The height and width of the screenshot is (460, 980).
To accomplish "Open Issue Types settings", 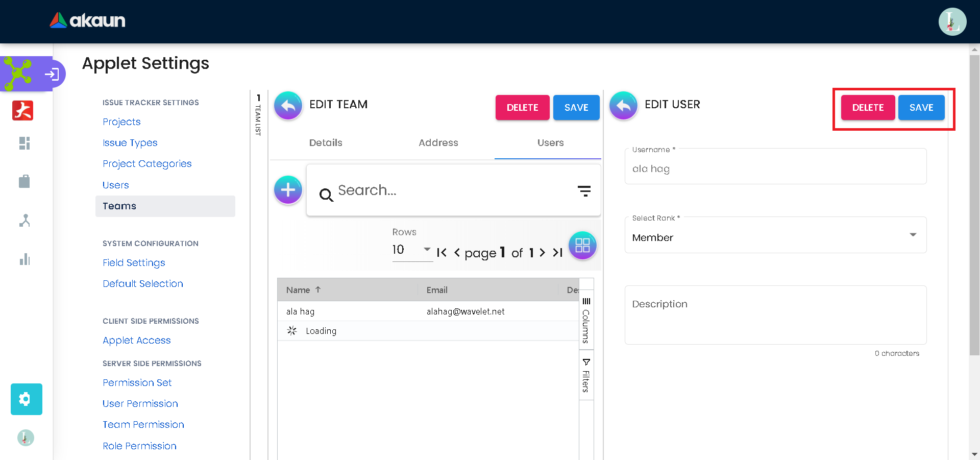I will coord(130,143).
